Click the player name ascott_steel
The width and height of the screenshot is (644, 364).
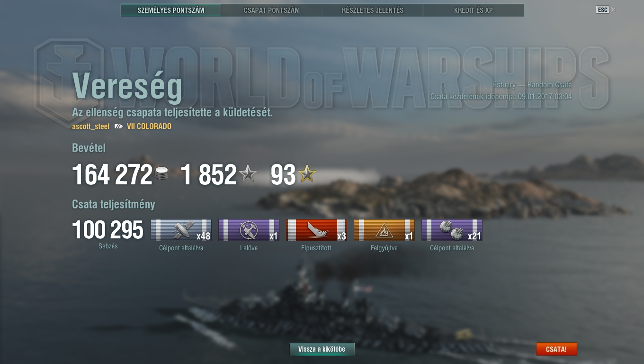point(90,127)
